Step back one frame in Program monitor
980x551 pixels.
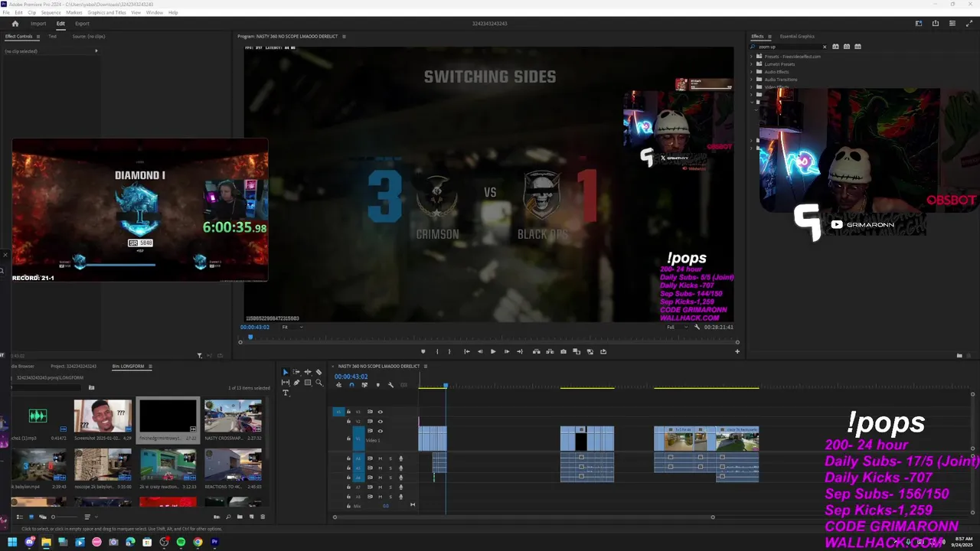(x=480, y=351)
